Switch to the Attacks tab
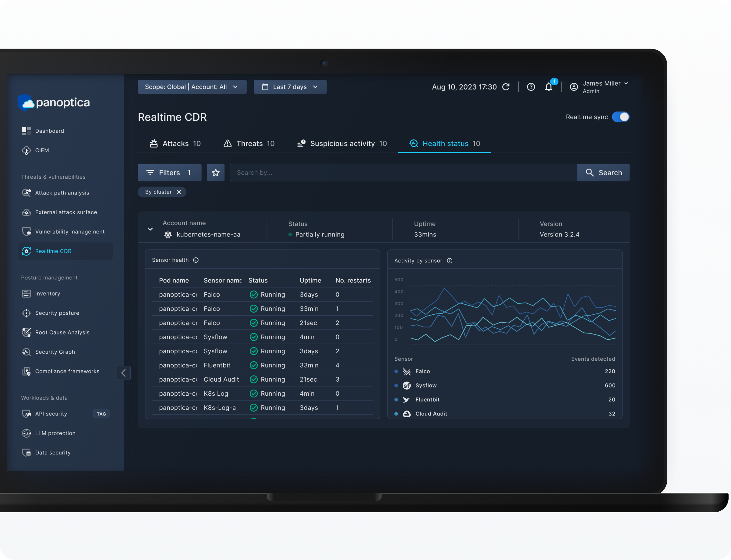The height and width of the screenshot is (560, 731). click(175, 144)
